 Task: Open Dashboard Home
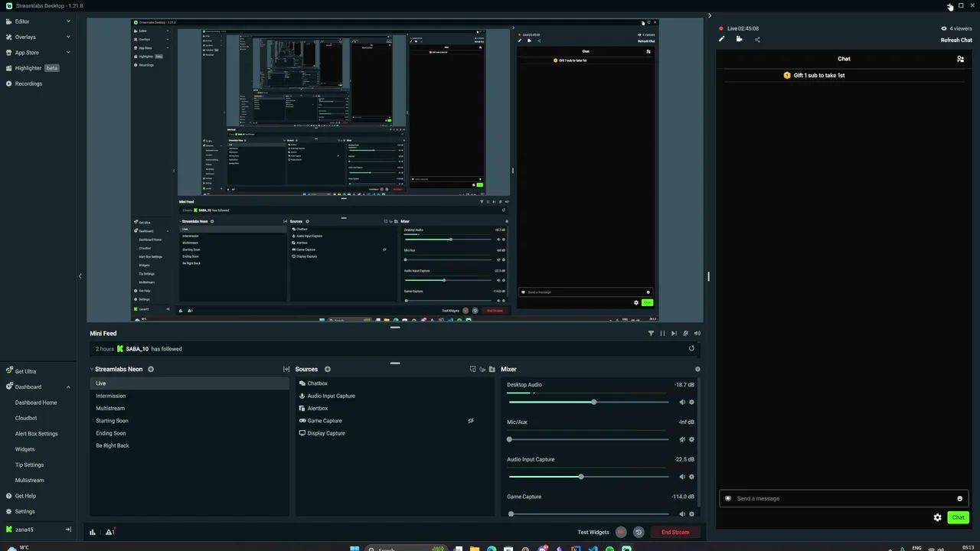pos(36,403)
